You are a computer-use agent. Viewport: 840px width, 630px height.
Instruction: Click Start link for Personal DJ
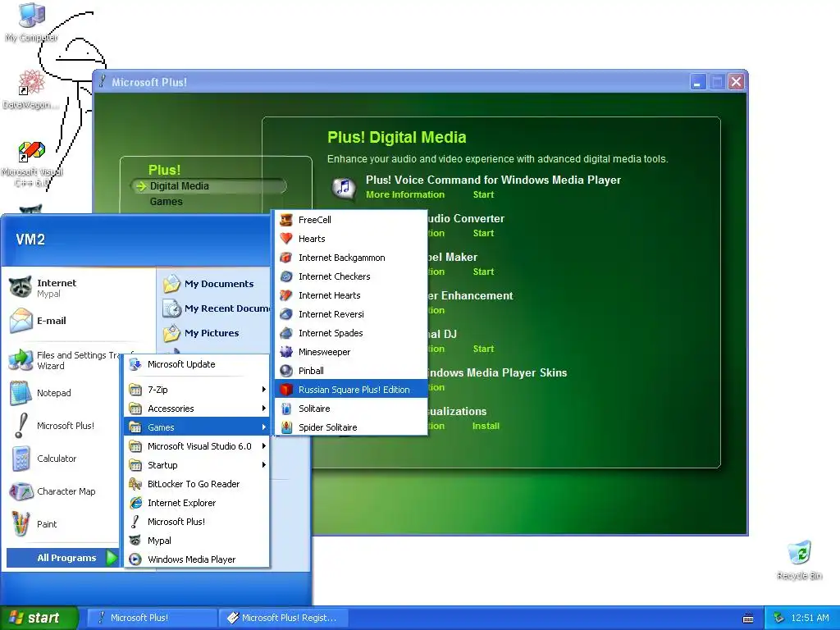click(483, 349)
